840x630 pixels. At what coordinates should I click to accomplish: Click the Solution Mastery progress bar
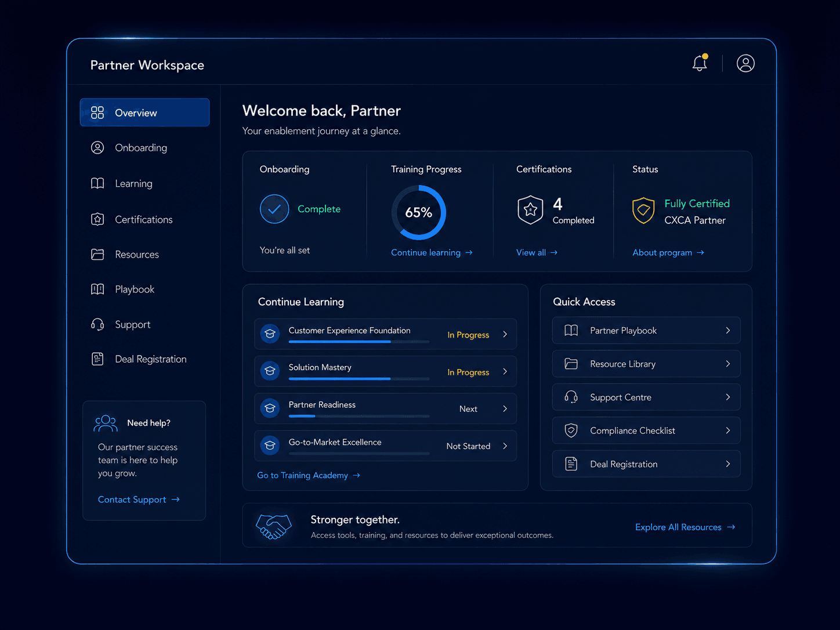pos(359,379)
